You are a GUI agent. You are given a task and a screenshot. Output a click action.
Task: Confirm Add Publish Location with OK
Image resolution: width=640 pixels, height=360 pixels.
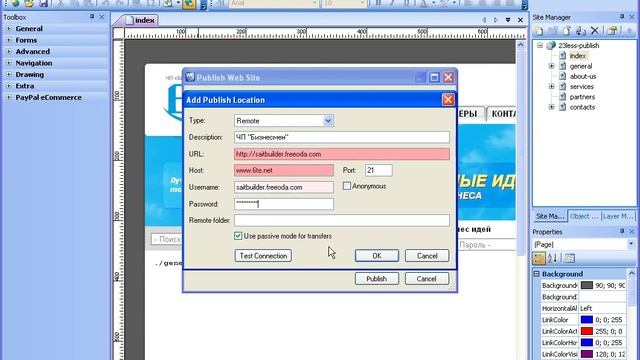pos(377,256)
